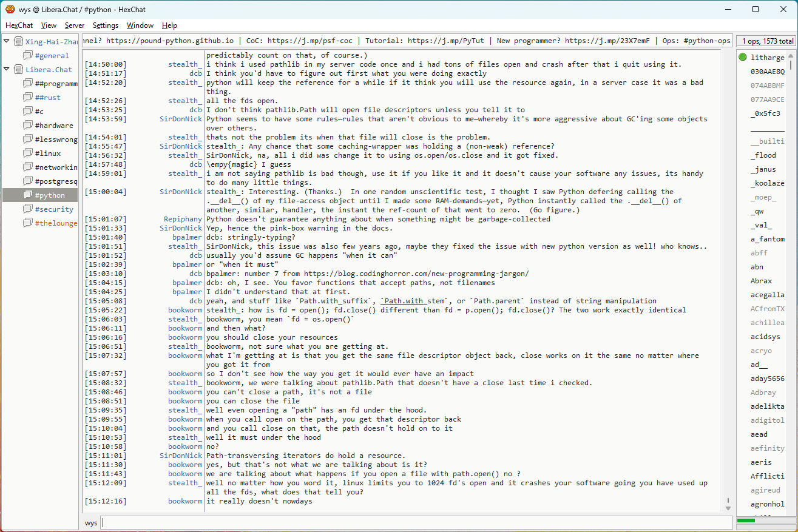Select user acidsys in the user list
The width and height of the screenshot is (798, 532).
[766, 337]
